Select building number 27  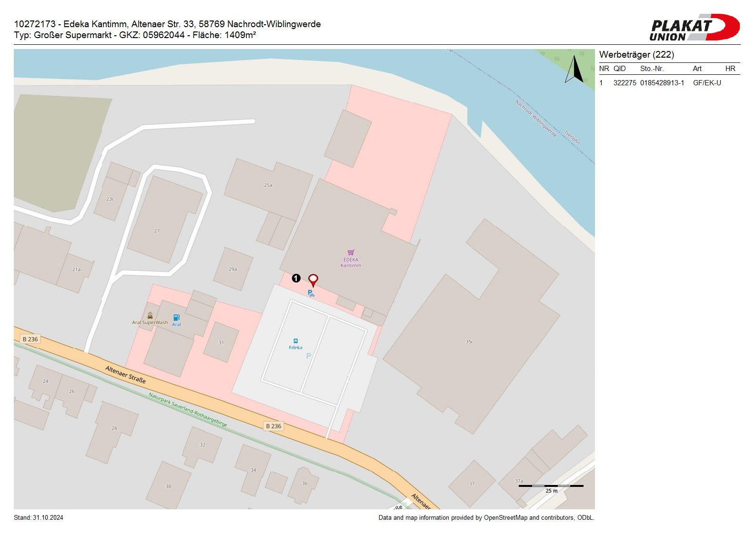[x=157, y=231]
